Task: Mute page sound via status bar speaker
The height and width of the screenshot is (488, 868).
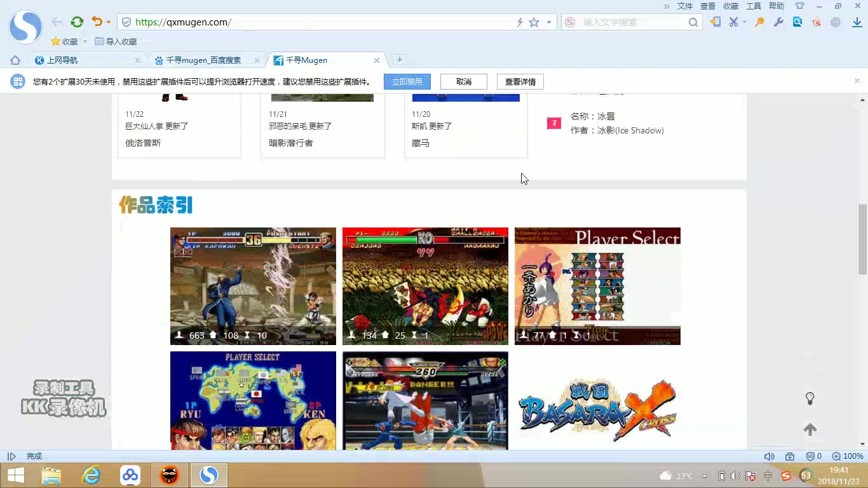Action: pos(770,456)
